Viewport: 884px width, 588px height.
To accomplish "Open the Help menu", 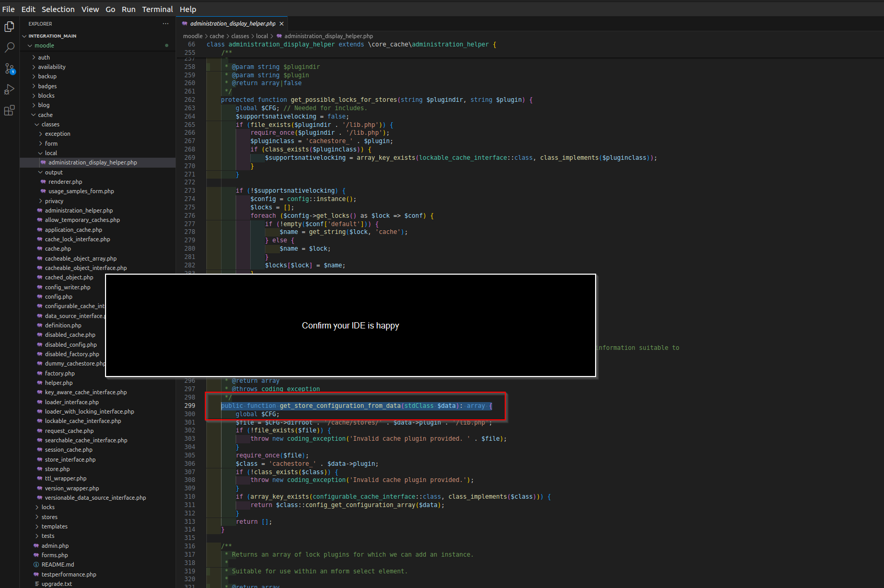I will 188,9.
